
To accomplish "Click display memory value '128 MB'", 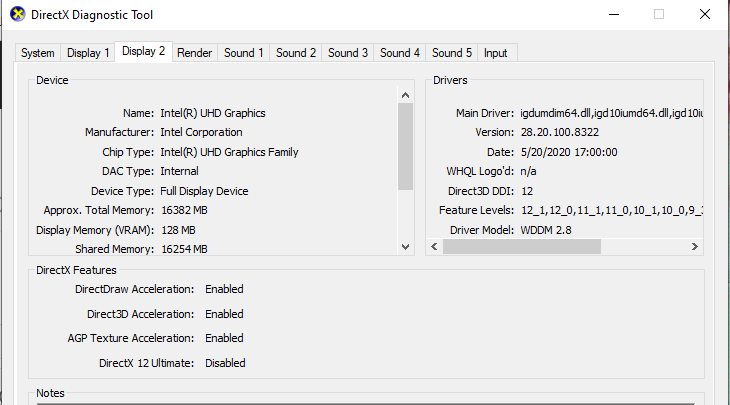I will (178, 230).
